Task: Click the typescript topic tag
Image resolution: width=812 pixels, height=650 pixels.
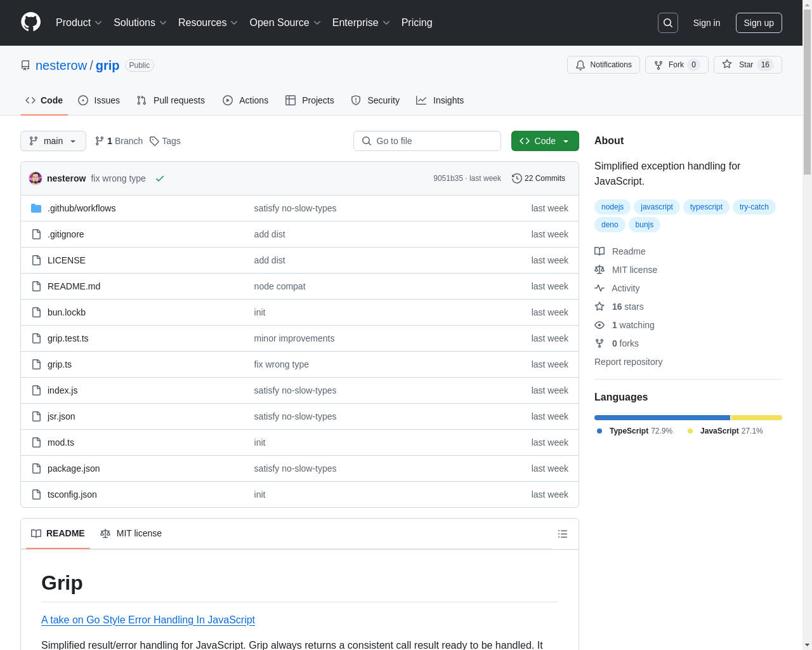Action: [x=706, y=207]
